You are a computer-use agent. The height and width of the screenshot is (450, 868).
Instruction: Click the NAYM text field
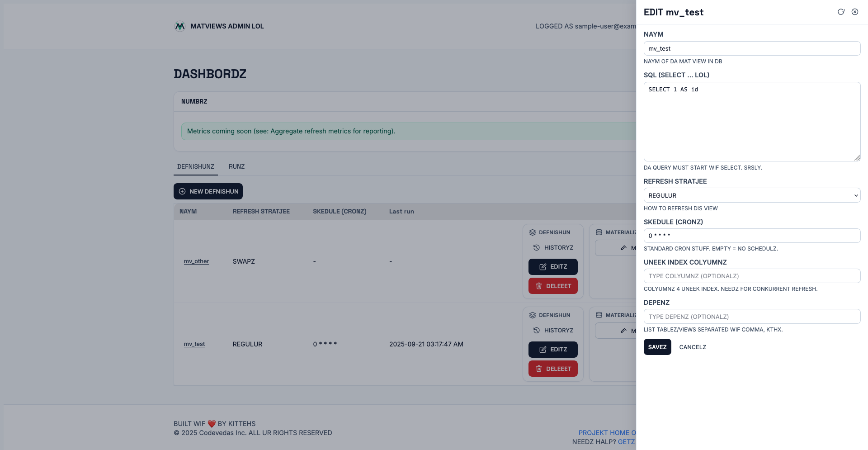pos(751,48)
